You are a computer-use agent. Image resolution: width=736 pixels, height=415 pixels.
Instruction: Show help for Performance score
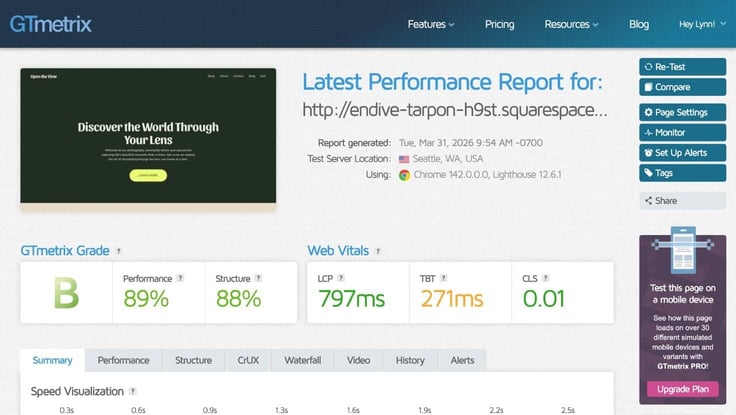click(x=180, y=278)
